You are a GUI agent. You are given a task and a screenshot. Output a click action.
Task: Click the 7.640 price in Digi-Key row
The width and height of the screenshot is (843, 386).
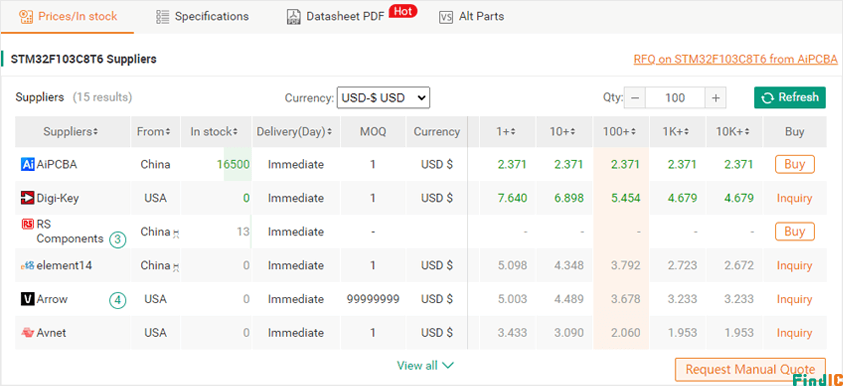point(512,198)
